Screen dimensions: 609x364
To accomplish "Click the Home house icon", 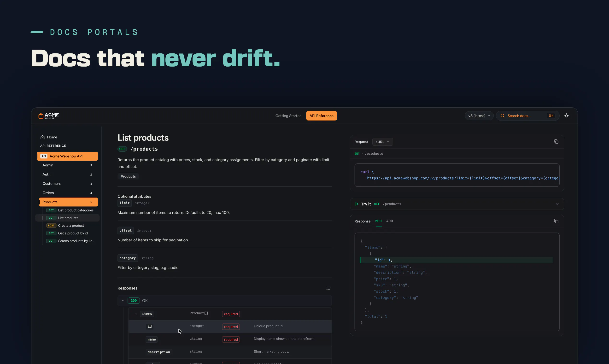I will pos(42,137).
